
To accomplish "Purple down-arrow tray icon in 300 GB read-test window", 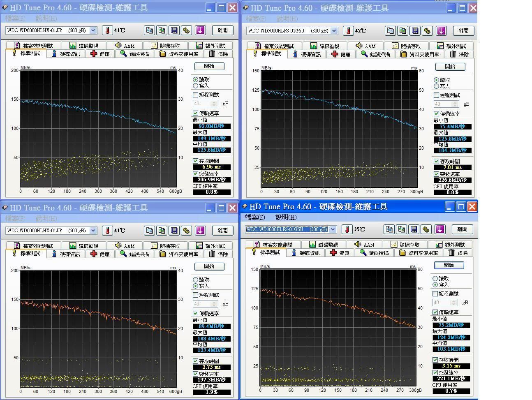I will click(x=441, y=30).
